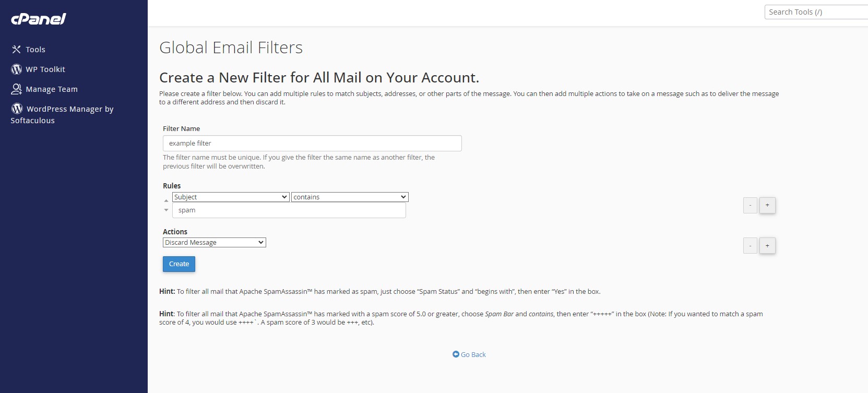Viewport: 868px width, 393px height.
Task: Click the Filter Name input field
Action: pyautogui.click(x=312, y=143)
